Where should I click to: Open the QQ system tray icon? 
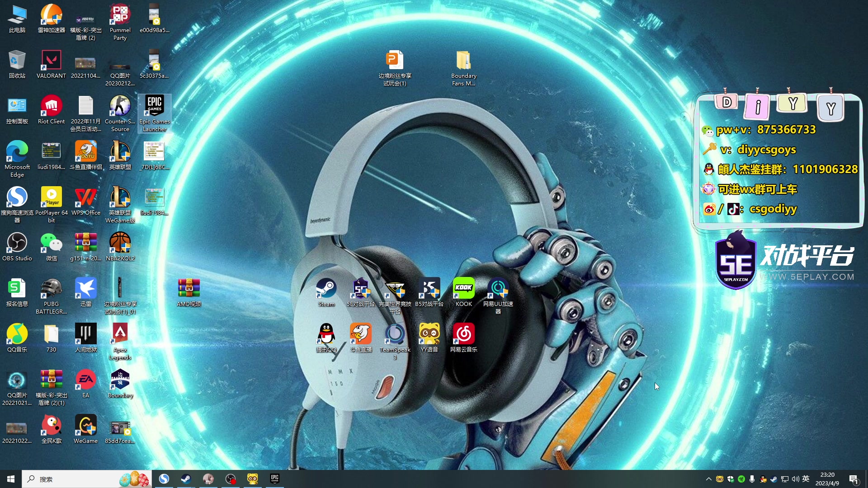click(763, 479)
